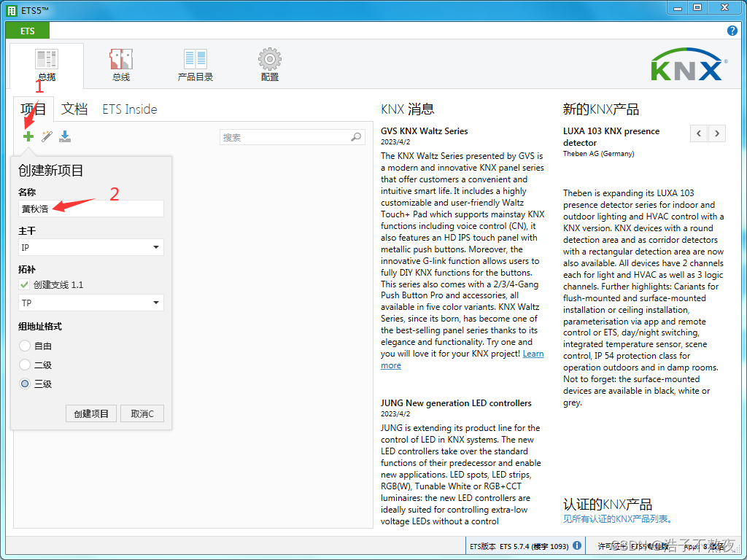
Task: Toggle 创建支线 1.1 checkbox
Action: [24, 285]
